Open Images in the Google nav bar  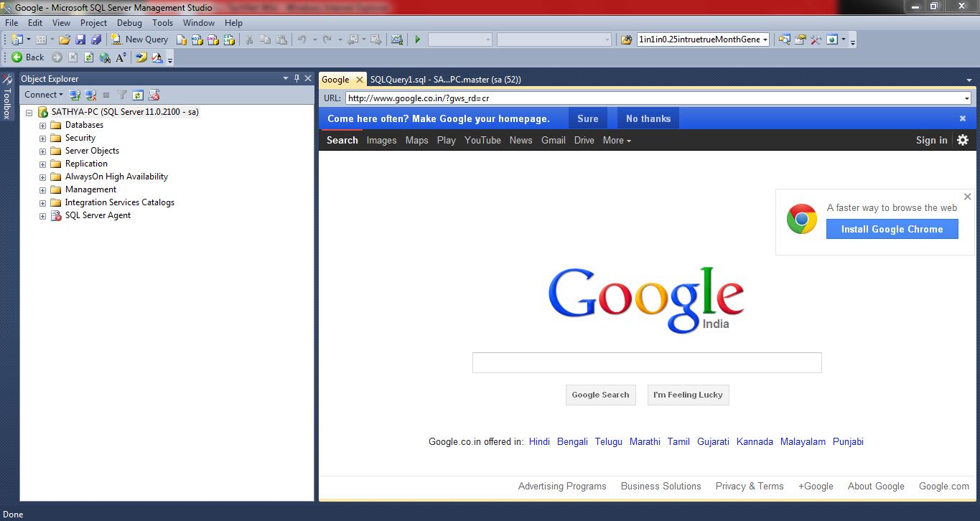click(x=381, y=140)
